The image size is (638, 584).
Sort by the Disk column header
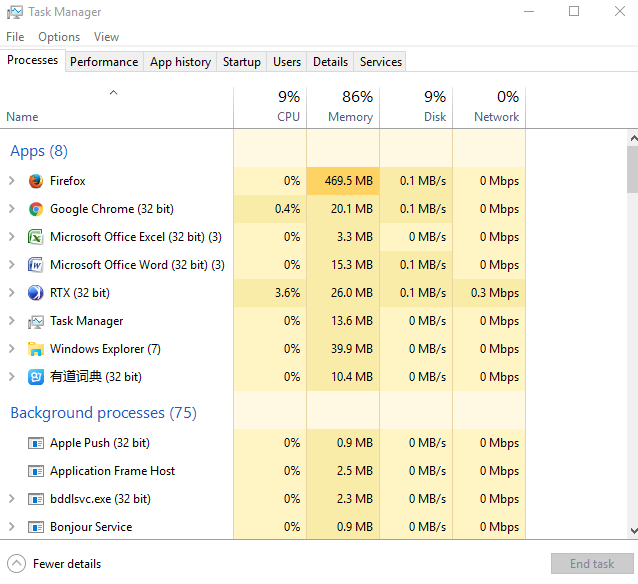click(x=416, y=108)
